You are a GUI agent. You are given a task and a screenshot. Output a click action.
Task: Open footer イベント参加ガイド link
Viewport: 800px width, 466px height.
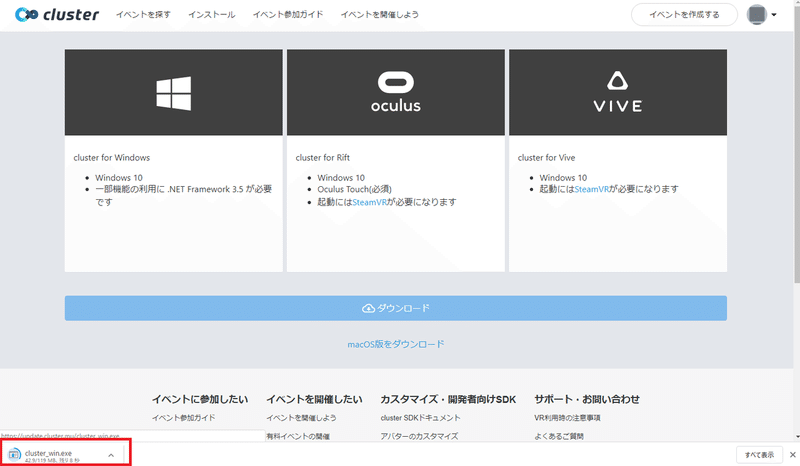pyautogui.click(x=184, y=418)
